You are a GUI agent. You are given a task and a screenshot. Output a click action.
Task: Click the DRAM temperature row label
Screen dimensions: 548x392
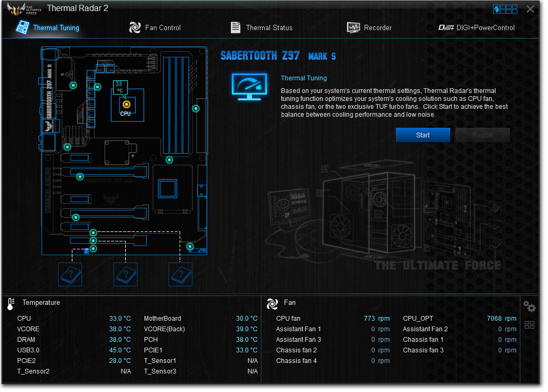pos(26,340)
